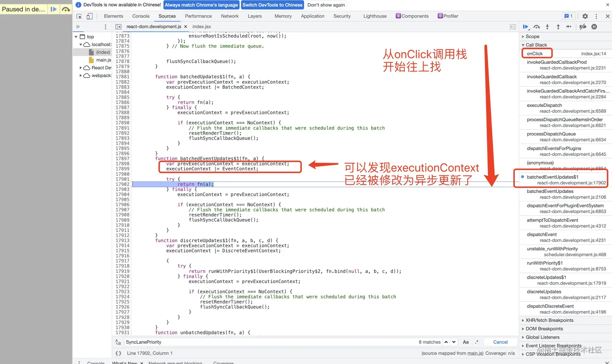The image size is (612, 364).
Task: Open the Security tab
Action: (342, 16)
